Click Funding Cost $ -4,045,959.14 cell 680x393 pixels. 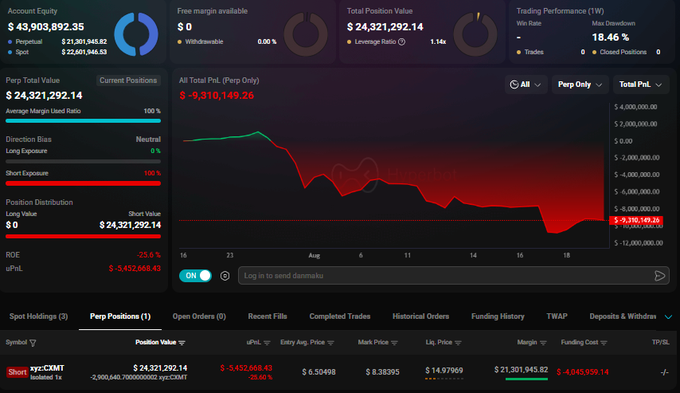tap(582, 372)
